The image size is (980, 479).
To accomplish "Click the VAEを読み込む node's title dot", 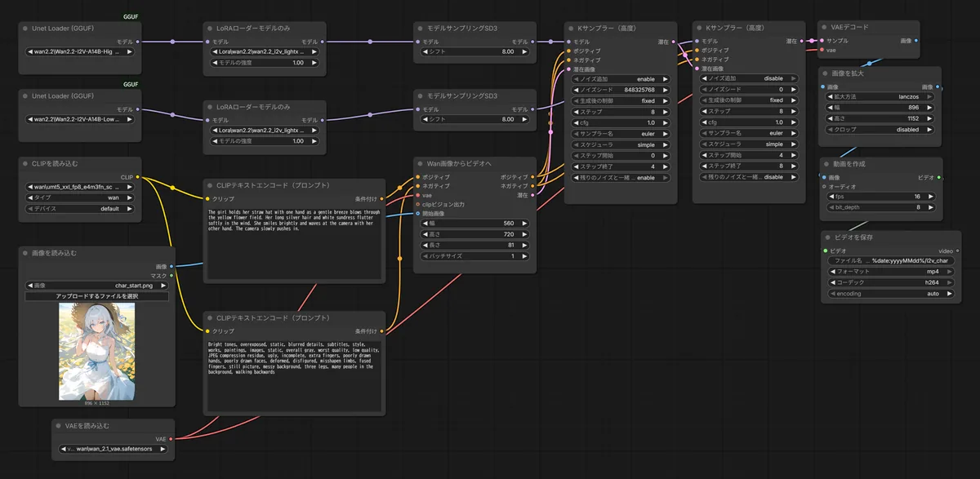I will click(x=59, y=426).
